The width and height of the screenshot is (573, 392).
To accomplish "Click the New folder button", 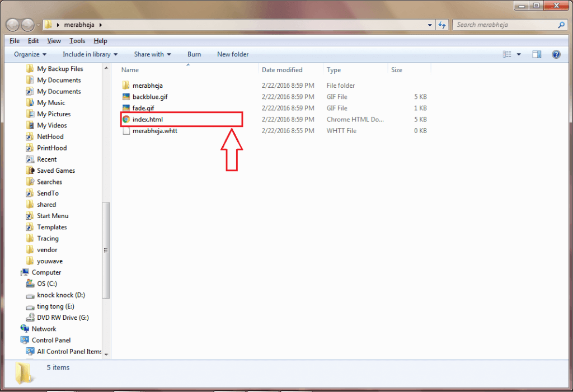I will [233, 54].
